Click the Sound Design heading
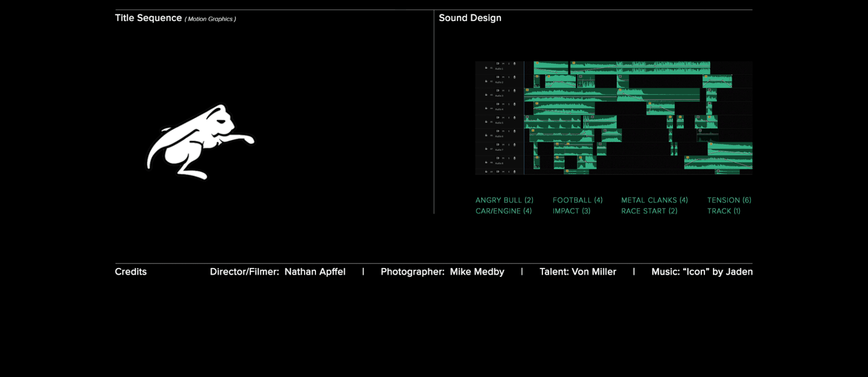868x377 pixels. pos(470,18)
